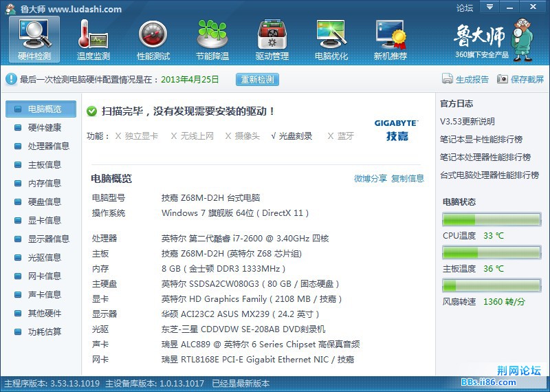Image resolution: width=550 pixels, height=392 pixels.
Task: Open the title bar dropdown menu arrow
Action: tap(489, 7)
